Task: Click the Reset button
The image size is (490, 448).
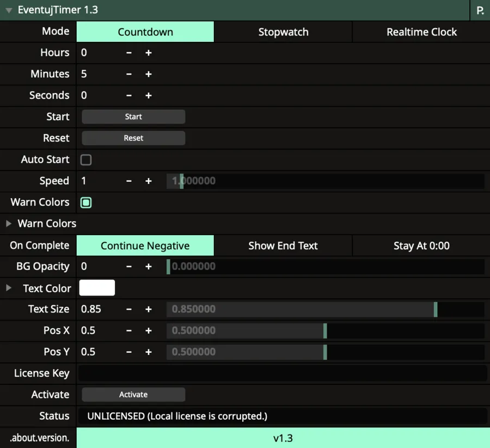Action: (x=133, y=138)
